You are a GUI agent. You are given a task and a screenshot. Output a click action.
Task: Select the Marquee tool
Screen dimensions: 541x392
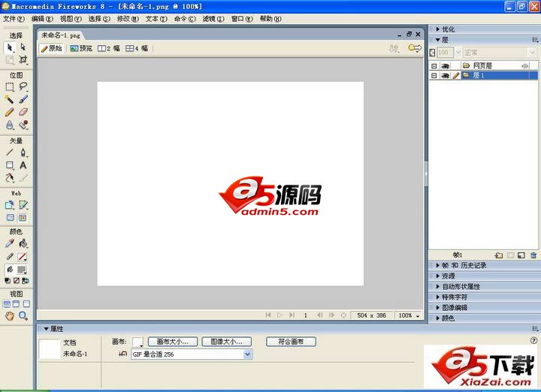click(10, 87)
